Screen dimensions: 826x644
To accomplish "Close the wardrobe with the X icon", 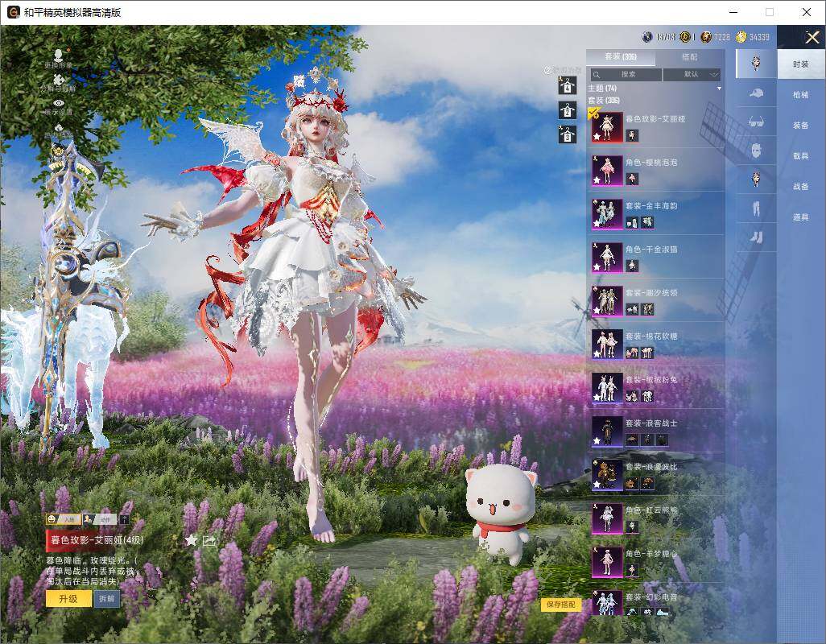I will point(812,37).
